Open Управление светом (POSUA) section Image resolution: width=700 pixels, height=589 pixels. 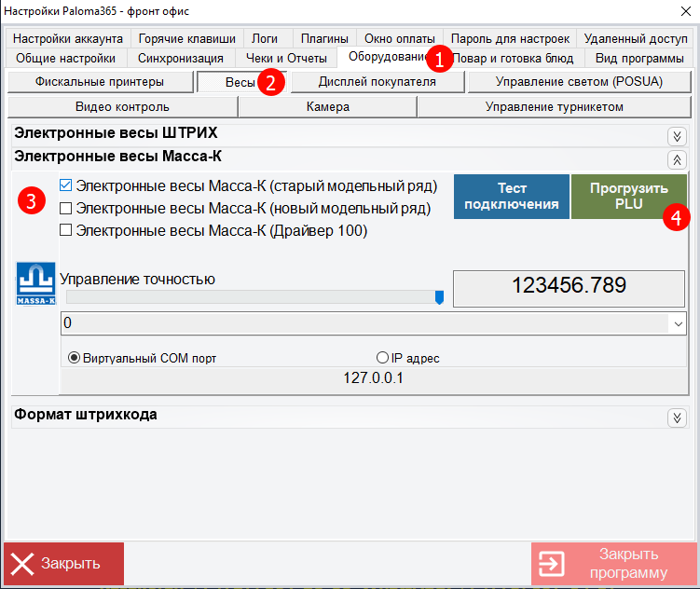coord(579,82)
